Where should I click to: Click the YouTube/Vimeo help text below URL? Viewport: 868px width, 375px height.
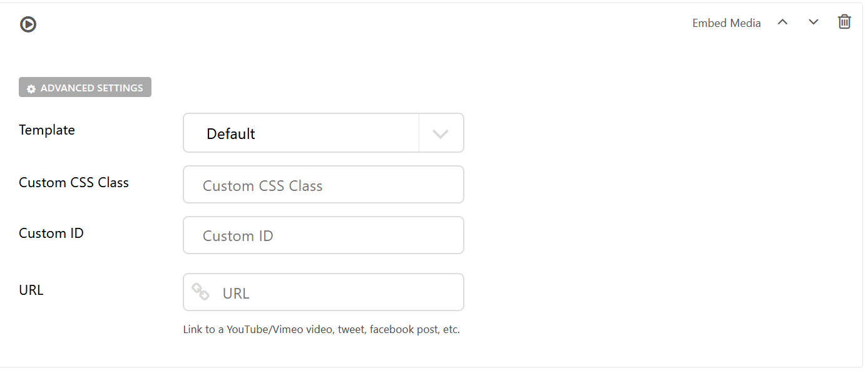[x=321, y=329]
